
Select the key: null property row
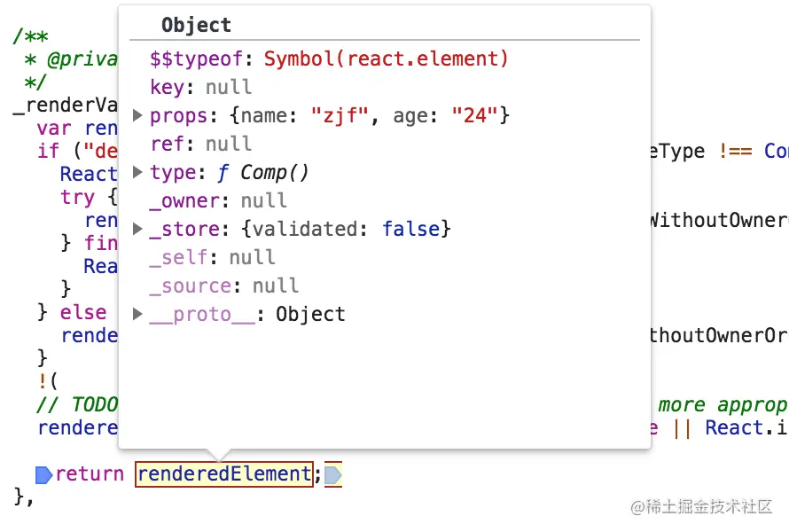200,87
